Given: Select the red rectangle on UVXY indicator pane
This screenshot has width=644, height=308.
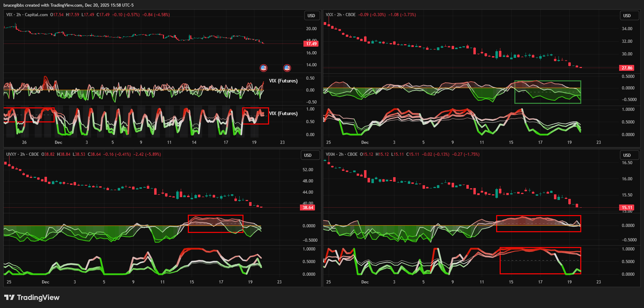Looking at the screenshot, I should point(215,215).
